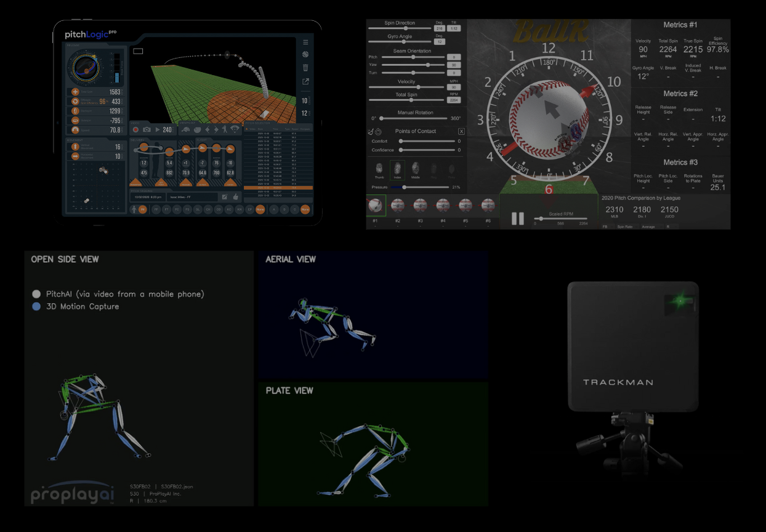Click the Speed gauge icon
The width and height of the screenshot is (766, 532).
(x=75, y=130)
